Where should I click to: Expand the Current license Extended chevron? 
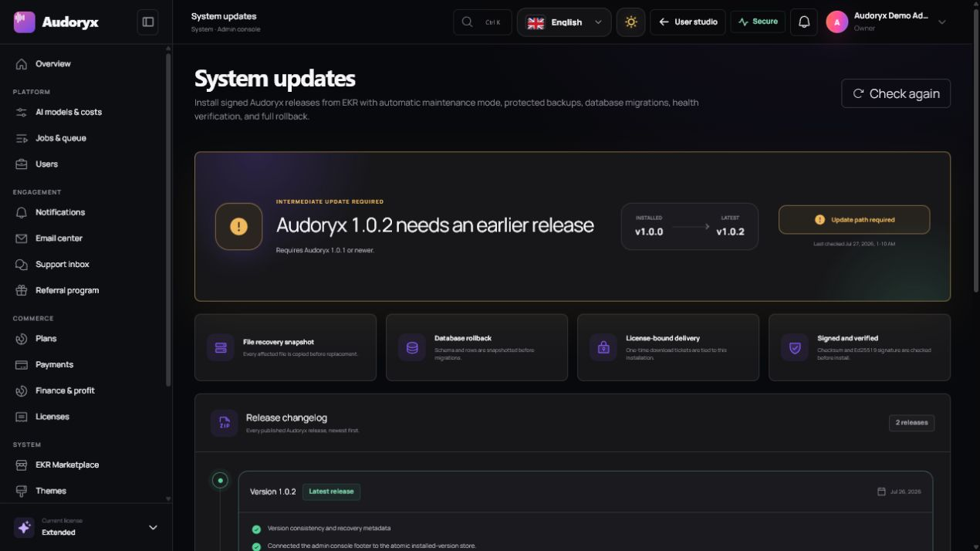(153, 528)
